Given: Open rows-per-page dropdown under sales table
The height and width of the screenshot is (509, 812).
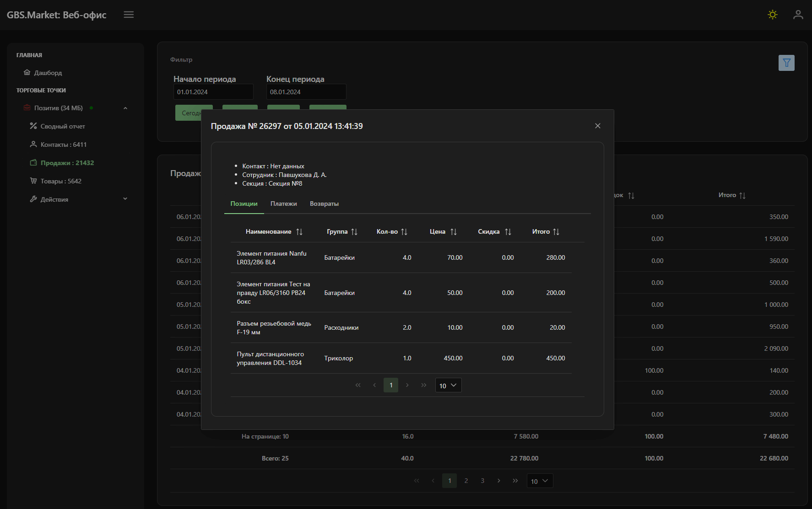Looking at the screenshot, I should pyautogui.click(x=540, y=481).
